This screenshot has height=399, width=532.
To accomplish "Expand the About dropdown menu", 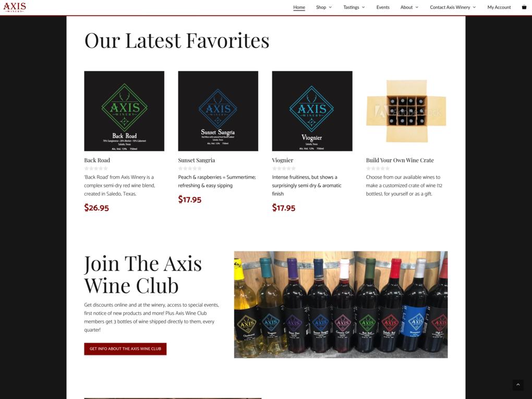I will (x=409, y=7).
